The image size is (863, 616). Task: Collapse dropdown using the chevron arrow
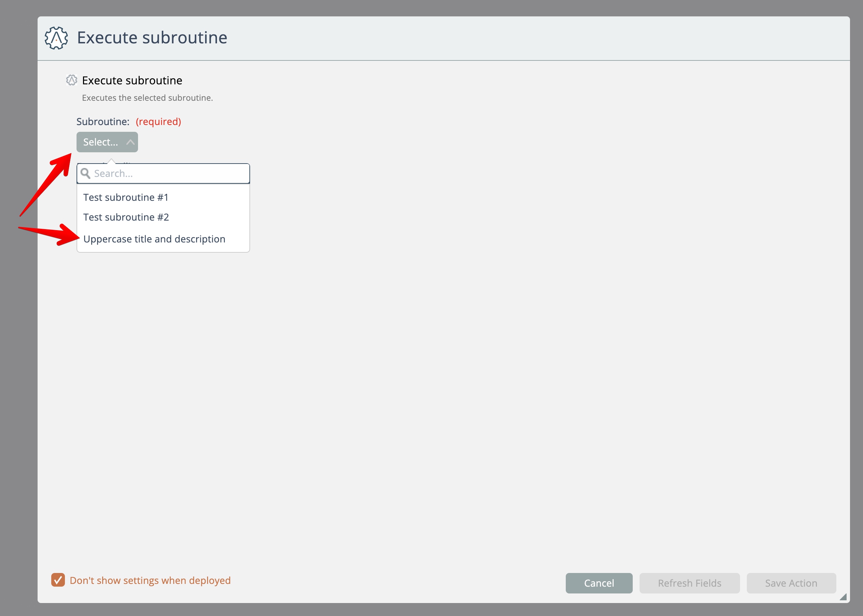(130, 142)
